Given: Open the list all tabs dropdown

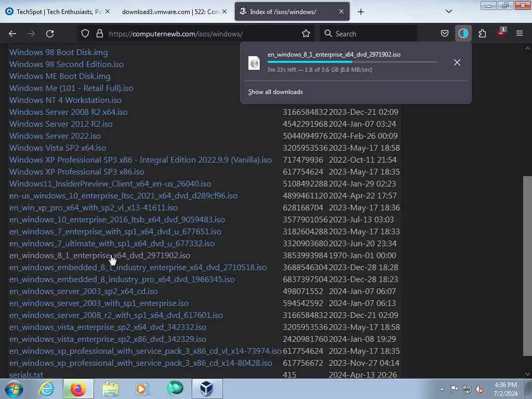Looking at the screenshot, I should (x=448, y=11).
